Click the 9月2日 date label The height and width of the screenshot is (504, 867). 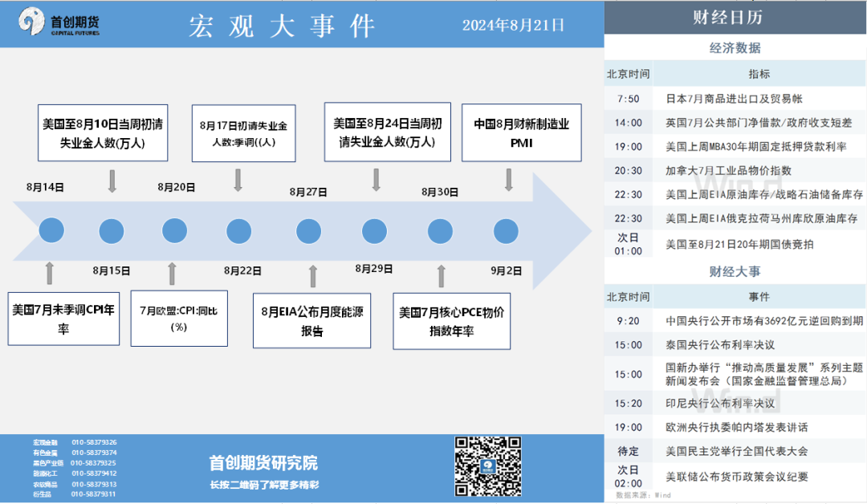(x=506, y=270)
